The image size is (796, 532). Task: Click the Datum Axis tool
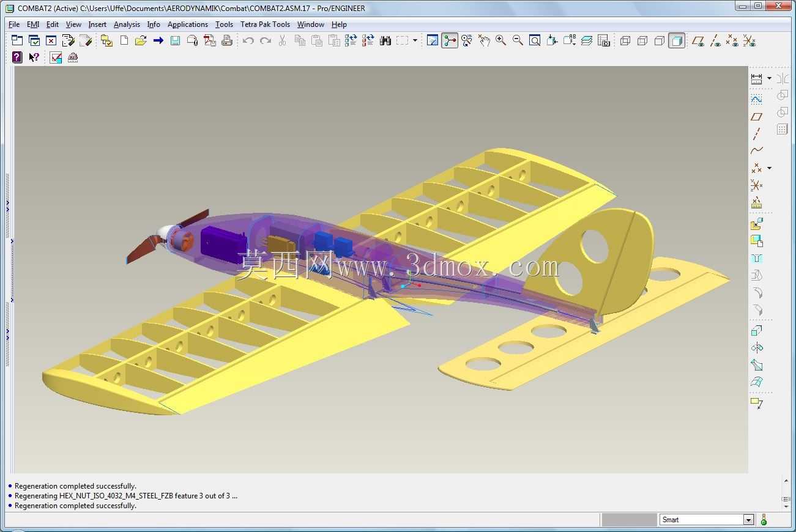click(x=757, y=133)
